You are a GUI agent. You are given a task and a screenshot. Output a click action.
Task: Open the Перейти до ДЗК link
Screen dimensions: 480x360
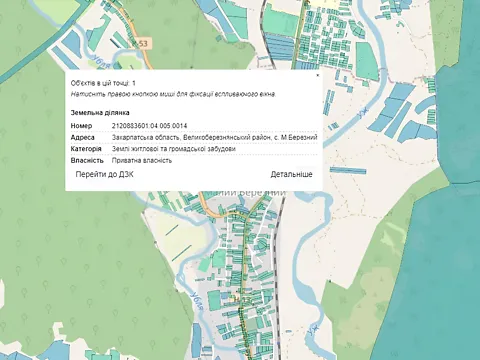click(105, 174)
